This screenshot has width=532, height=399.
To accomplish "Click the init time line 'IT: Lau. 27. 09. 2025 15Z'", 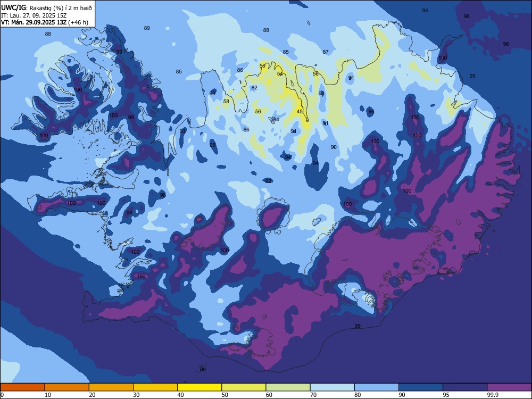I will click(34, 15).
